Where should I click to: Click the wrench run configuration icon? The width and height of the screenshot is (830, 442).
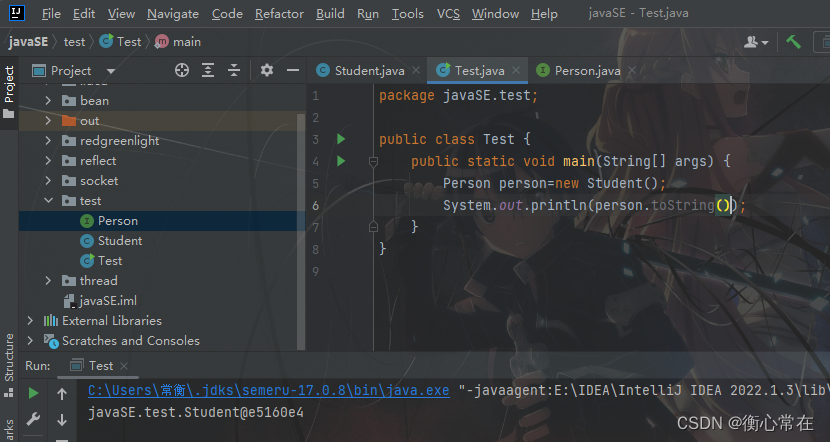point(33,419)
